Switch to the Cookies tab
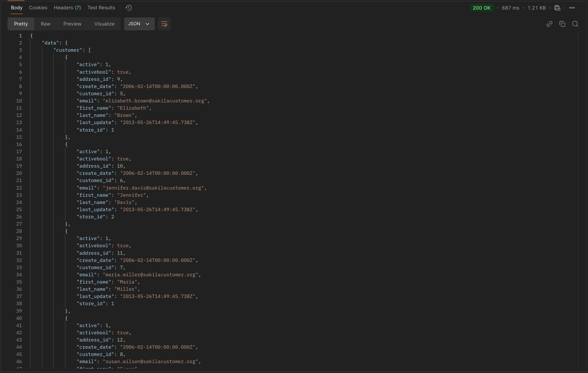The width and height of the screenshot is (588, 373). [38, 8]
